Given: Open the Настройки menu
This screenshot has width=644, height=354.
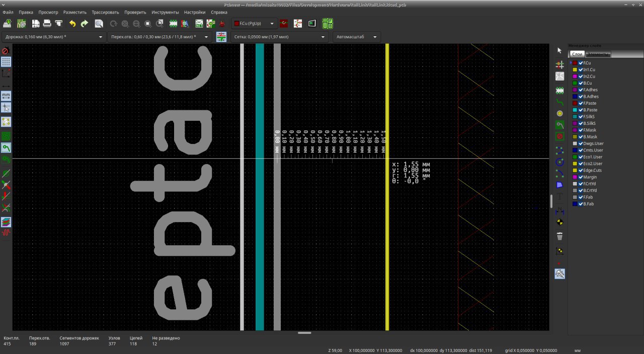Looking at the screenshot, I should click(x=194, y=12).
